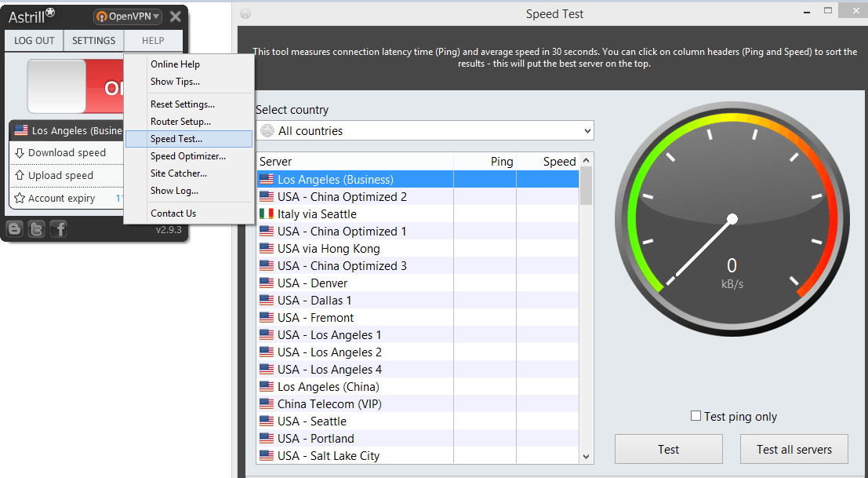Screen dimensions: 868x478
Task: Select USA - Los Angeles 2 row
Action: click(x=419, y=352)
